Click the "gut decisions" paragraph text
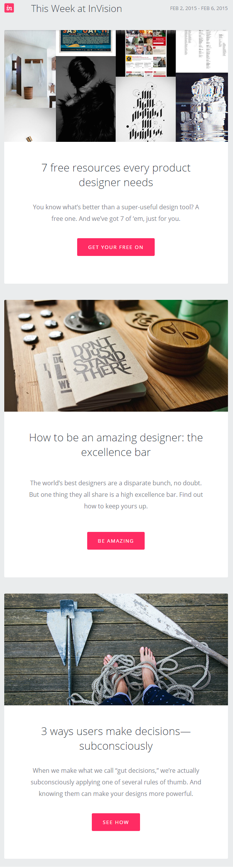This screenshot has height=868, width=233. point(116,782)
